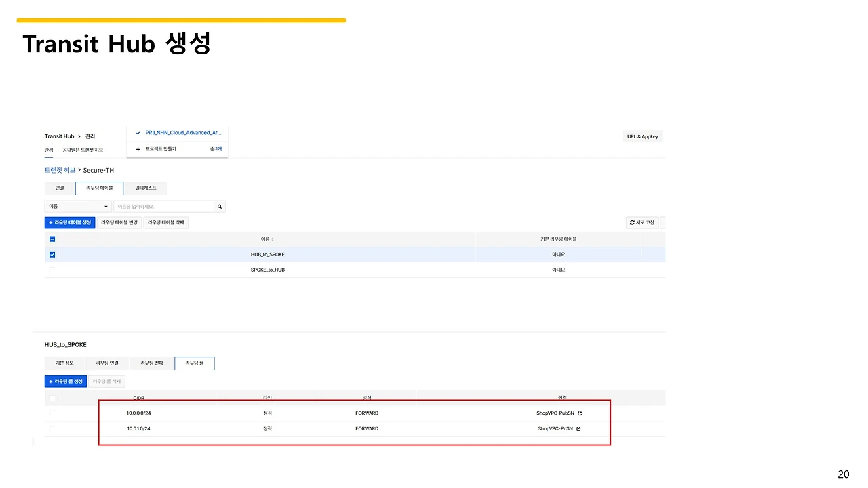Click the Transit Hub breadcrumb text
This screenshot has height=488, width=868.
[x=59, y=136]
